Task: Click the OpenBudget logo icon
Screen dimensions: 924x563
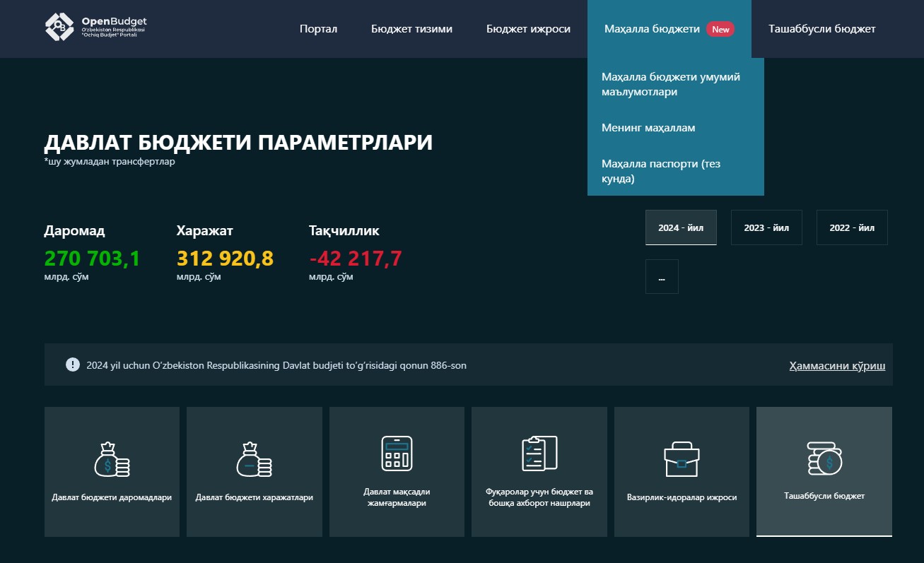Action: point(59,27)
